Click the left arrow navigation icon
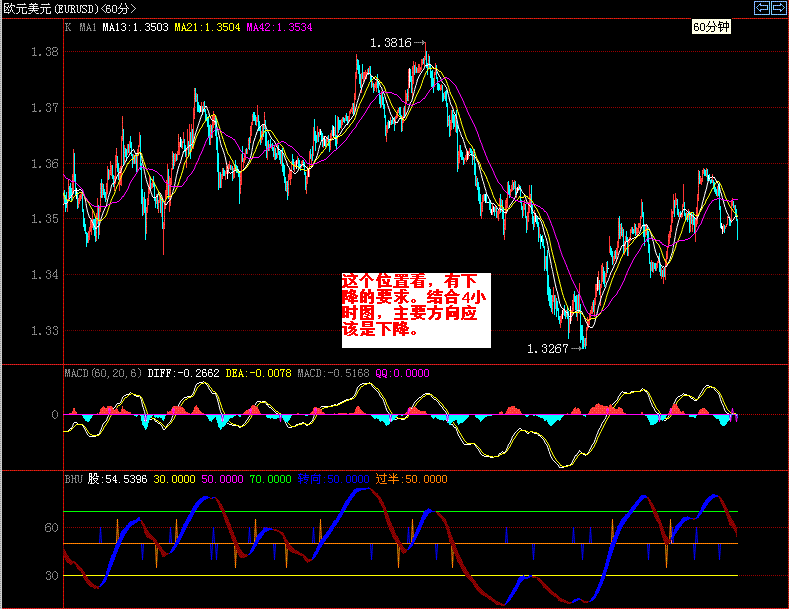Viewport: 789px width, 609px height. 762,8
